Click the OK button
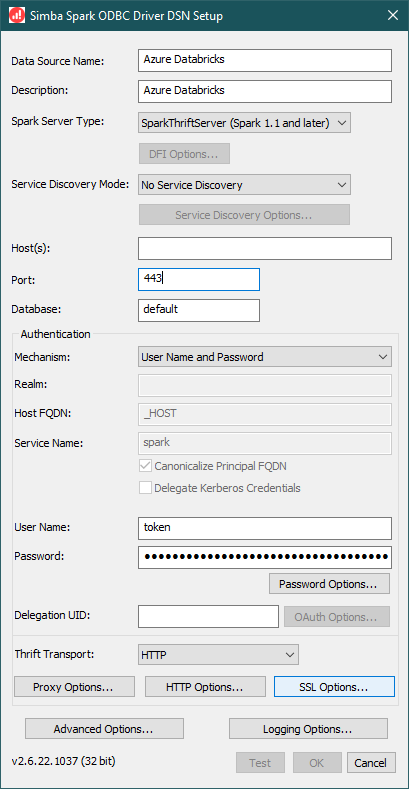This screenshot has width=409, height=789. click(317, 763)
